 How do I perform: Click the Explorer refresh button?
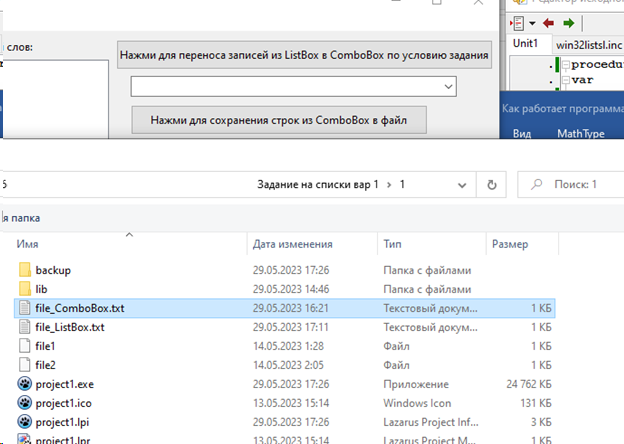[491, 185]
